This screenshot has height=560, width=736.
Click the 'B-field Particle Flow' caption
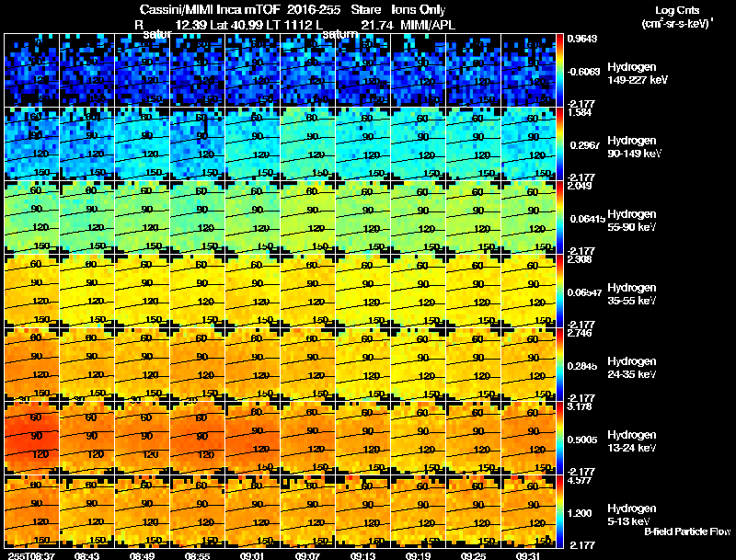687,531
